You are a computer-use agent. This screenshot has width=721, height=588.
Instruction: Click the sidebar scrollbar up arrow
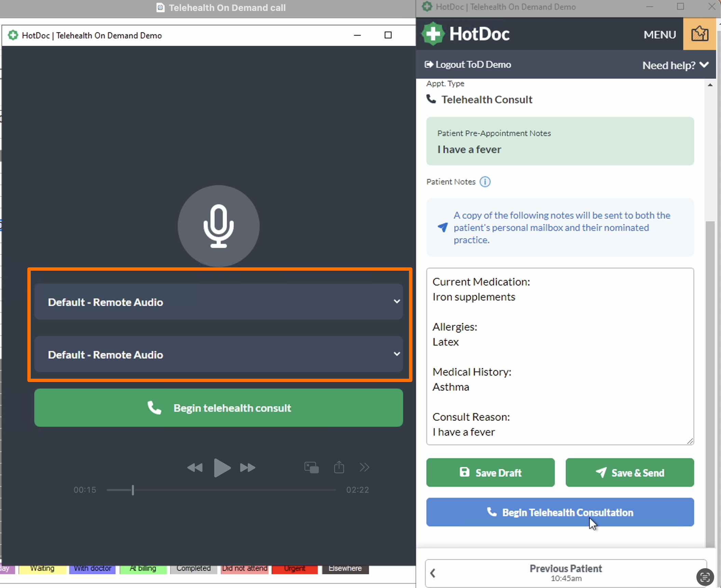point(710,85)
